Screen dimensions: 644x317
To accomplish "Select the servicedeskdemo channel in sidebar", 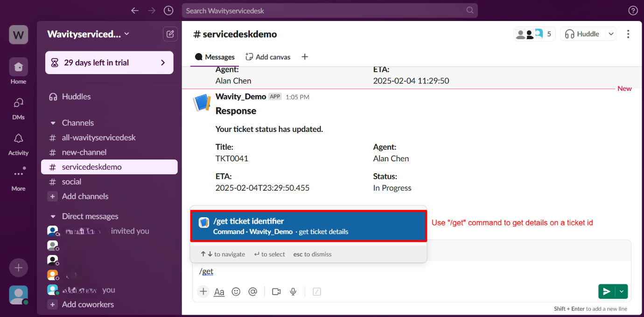I will (109, 167).
